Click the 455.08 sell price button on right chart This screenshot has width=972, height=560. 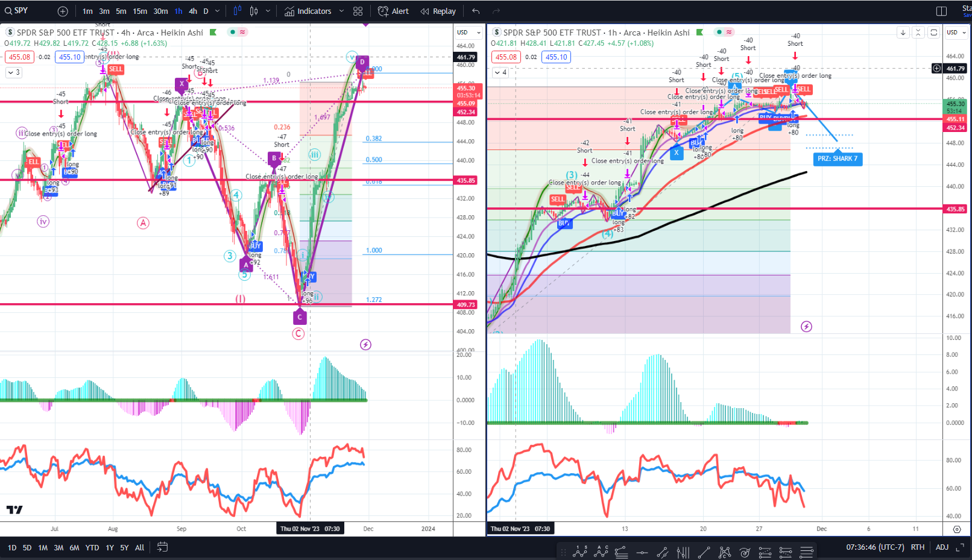pyautogui.click(x=506, y=57)
